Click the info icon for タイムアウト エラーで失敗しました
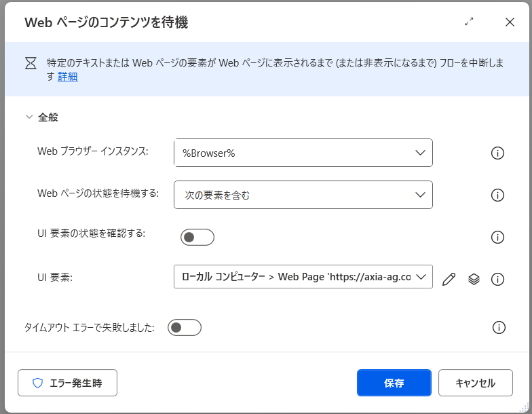The image size is (532, 414). pos(499,328)
